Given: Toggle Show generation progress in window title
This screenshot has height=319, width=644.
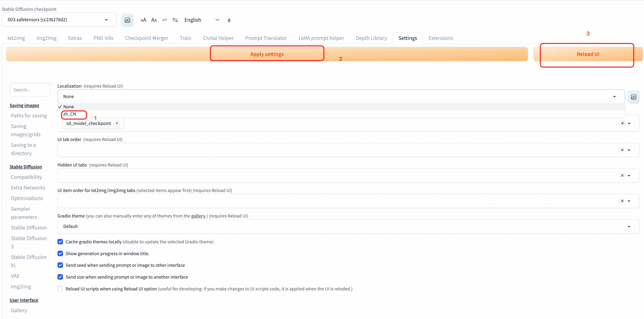Looking at the screenshot, I should click(60, 253).
